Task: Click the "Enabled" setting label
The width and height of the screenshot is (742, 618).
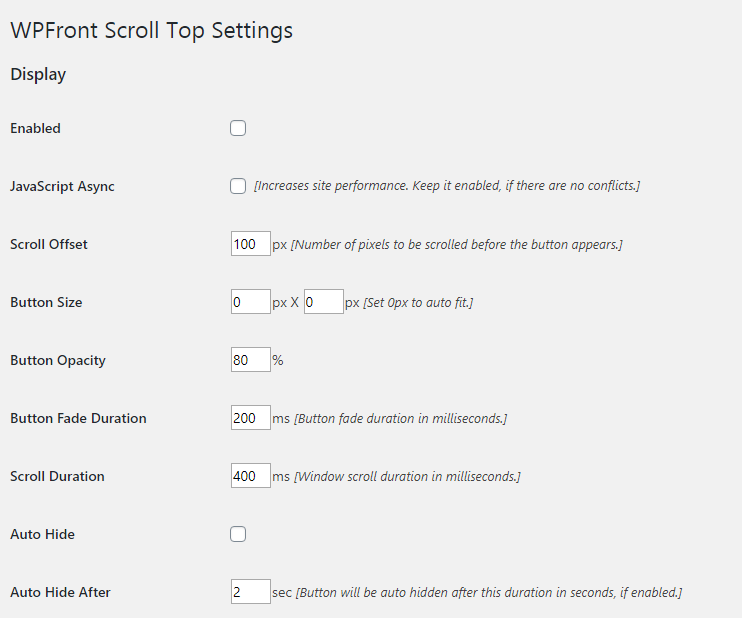Action: pos(35,128)
